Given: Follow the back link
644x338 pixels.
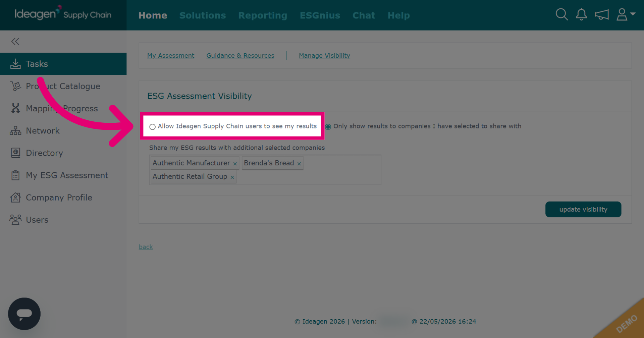Looking at the screenshot, I should tap(146, 247).
